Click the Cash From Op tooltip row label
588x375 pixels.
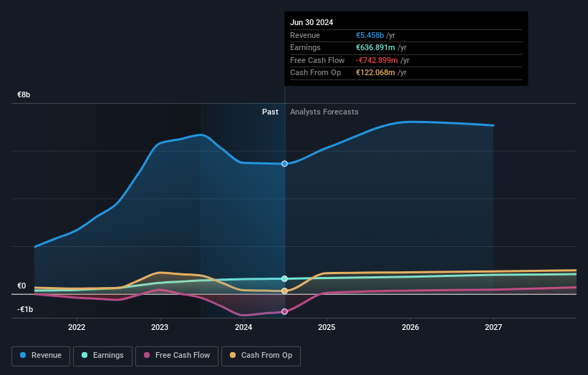pyautogui.click(x=315, y=73)
